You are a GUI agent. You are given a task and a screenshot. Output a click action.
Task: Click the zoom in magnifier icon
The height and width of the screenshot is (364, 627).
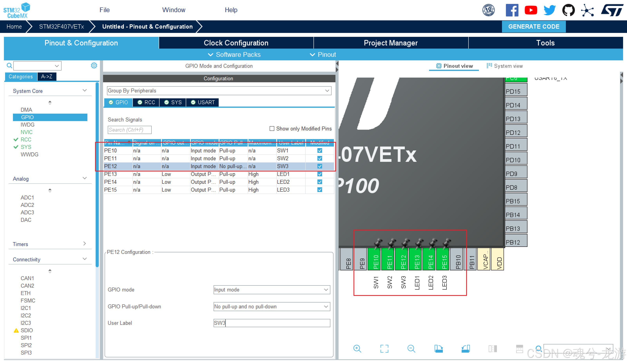click(357, 349)
